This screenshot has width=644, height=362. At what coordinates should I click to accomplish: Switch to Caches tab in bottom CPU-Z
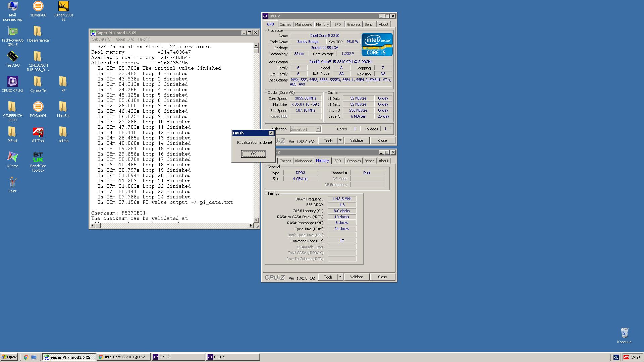click(285, 161)
